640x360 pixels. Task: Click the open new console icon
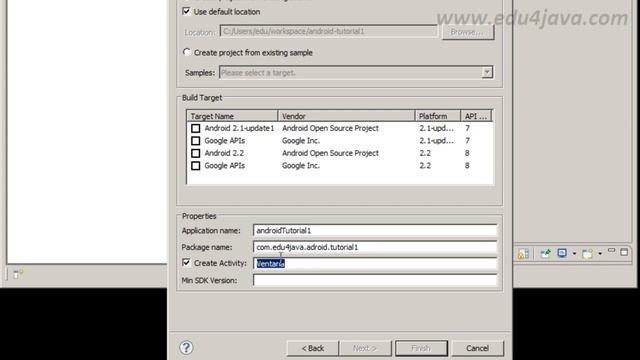click(x=587, y=253)
